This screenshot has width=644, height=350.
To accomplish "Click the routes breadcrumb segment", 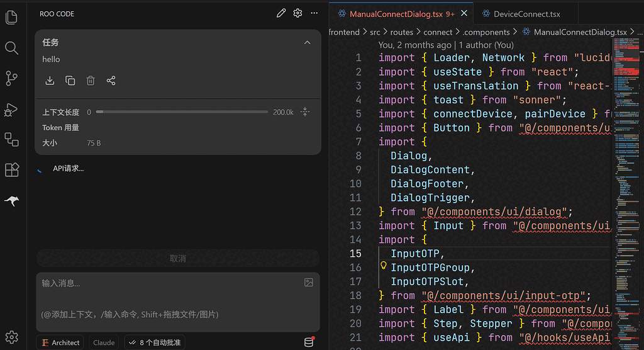I will 402,32.
